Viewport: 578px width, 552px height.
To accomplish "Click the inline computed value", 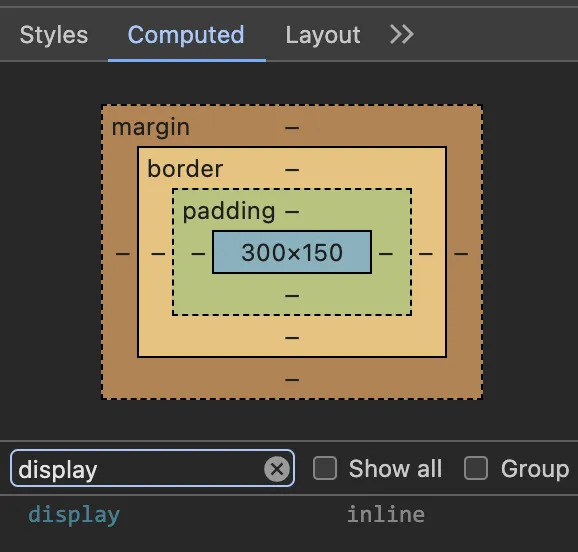I will click(x=386, y=514).
